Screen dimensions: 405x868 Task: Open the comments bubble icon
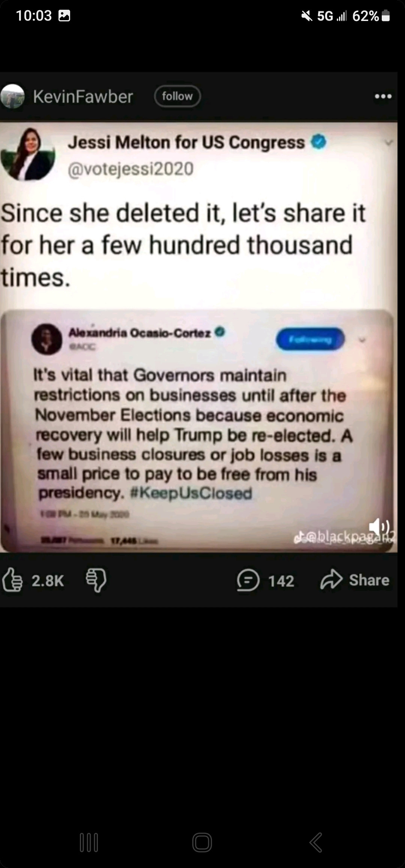tap(248, 581)
